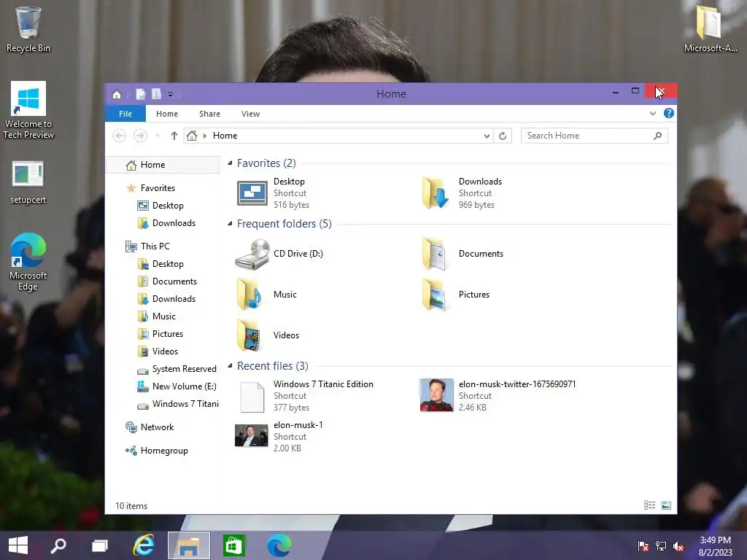The height and width of the screenshot is (560, 747).
Task: Open the Action Center flag icon
Action: click(643, 546)
